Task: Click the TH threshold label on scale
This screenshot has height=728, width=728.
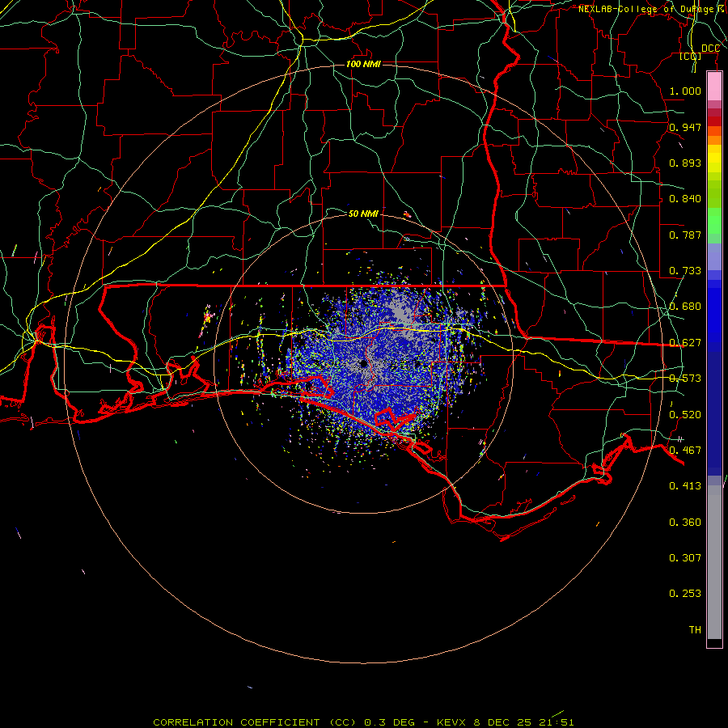Action: click(x=695, y=629)
